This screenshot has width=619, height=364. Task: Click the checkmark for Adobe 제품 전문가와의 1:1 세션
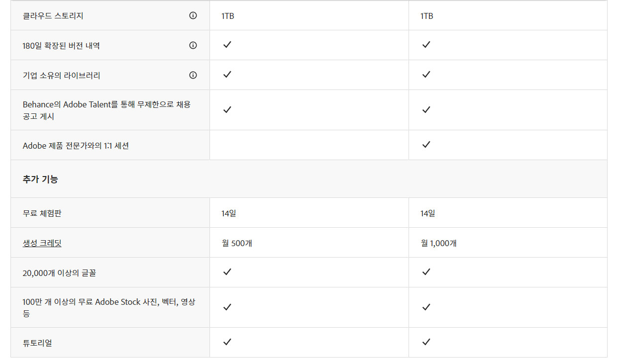click(x=426, y=145)
